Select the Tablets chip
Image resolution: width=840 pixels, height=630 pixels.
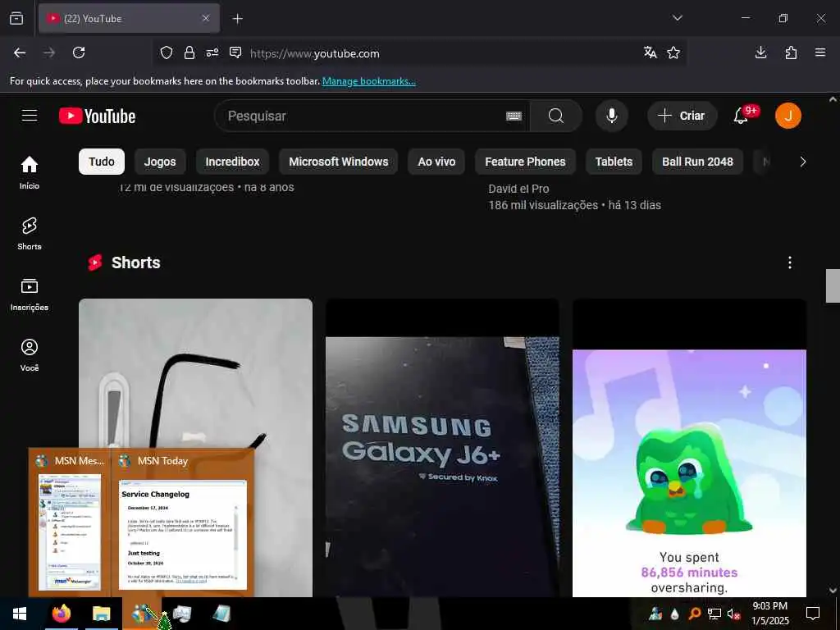(614, 162)
